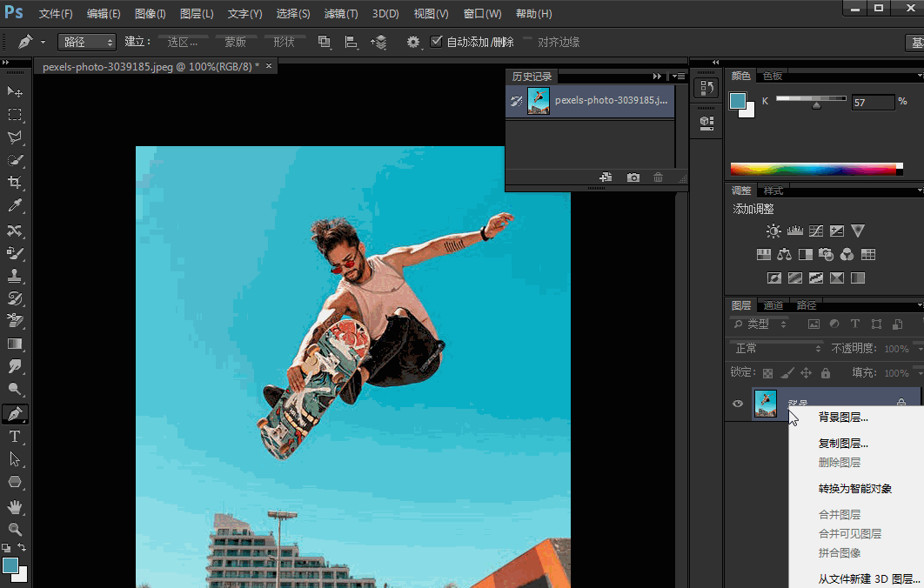The width and height of the screenshot is (924, 588).
Task: Select the Horizontal Type tool
Action: [x=15, y=436]
